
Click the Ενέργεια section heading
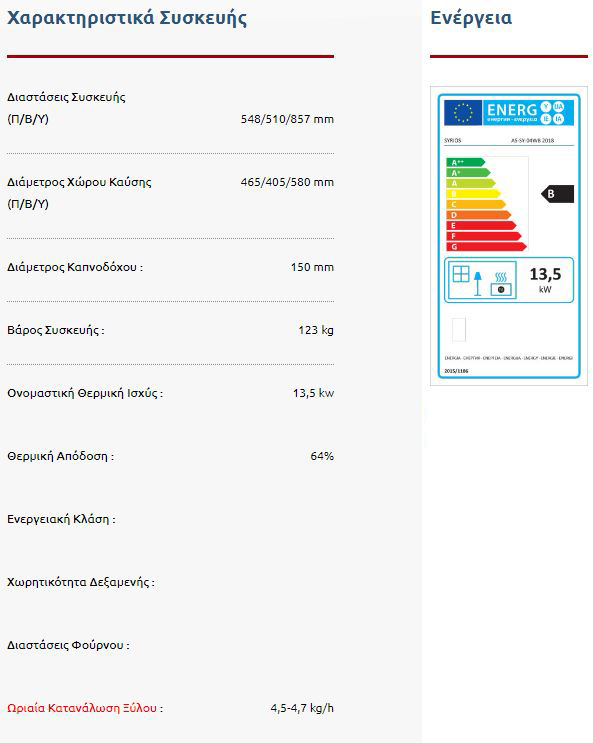coord(471,18)
